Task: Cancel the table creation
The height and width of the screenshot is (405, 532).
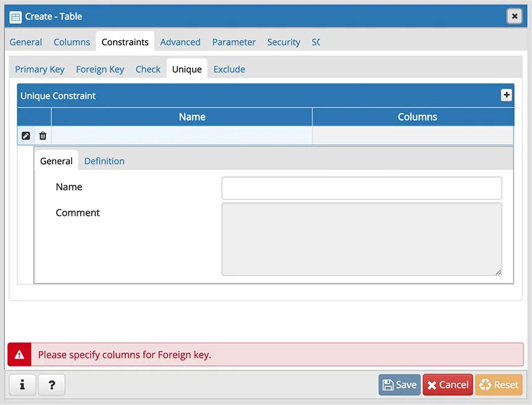Action: pyautogui.click(x=447, y=385)
